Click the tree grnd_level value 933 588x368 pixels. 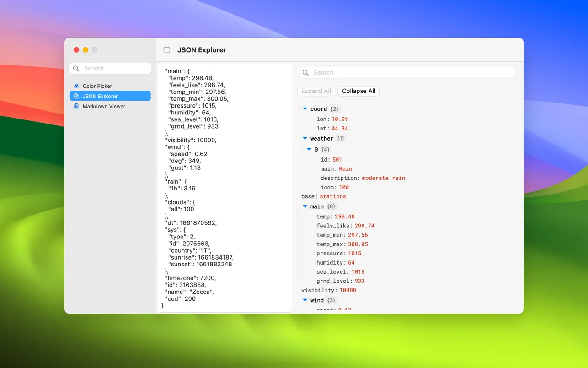(x=359, y=281)
